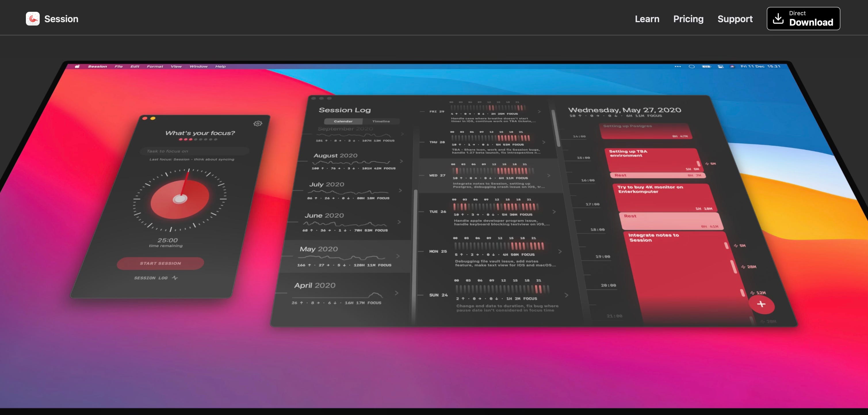Click the 28M pause marker icon
The width and height of the screenshot is (868, 415).
pyautogui.click(x=743, y=267)
